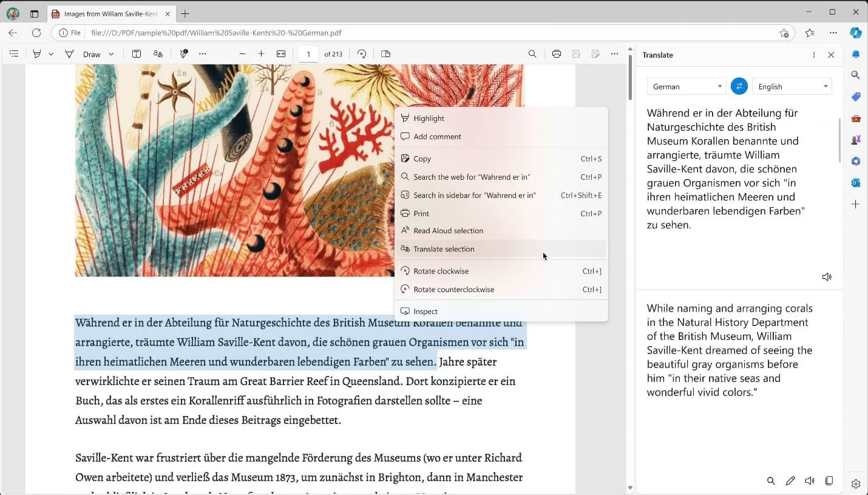
Task: Select the Highlight pen tool in the toolbar
Action: 36,53
